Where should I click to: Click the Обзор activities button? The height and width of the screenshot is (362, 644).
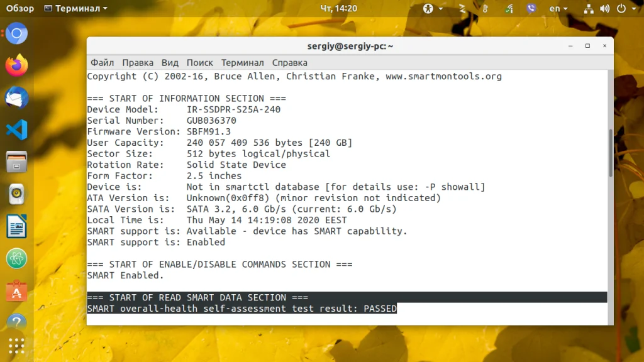click(20, 9)
